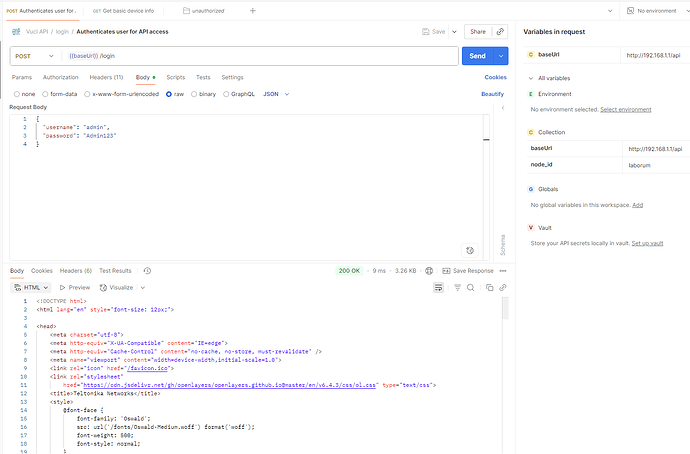Open response history clock icon

pos(147,271)
